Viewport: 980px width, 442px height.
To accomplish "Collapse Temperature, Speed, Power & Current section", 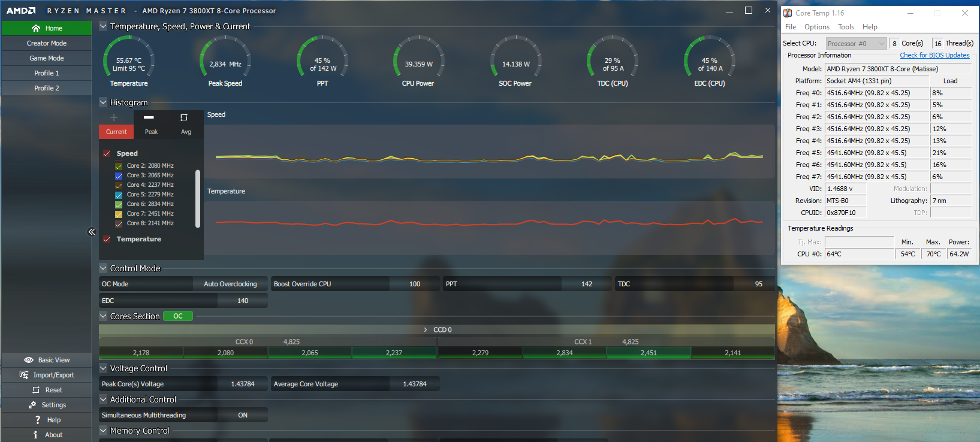I will (103, 26).
